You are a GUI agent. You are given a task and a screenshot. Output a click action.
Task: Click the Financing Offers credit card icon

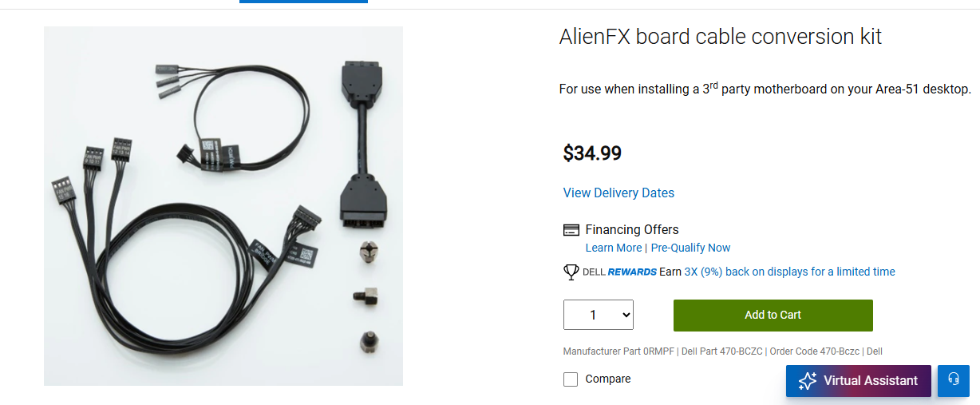coord(571,230)
